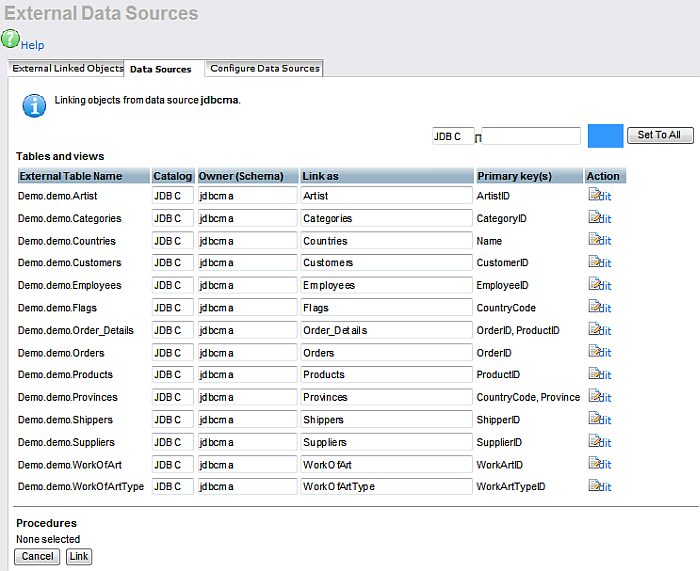The width and height of the screenshot is (700, 571).
Task: Click the Link as field for Artist
Action: pos(386,196)
